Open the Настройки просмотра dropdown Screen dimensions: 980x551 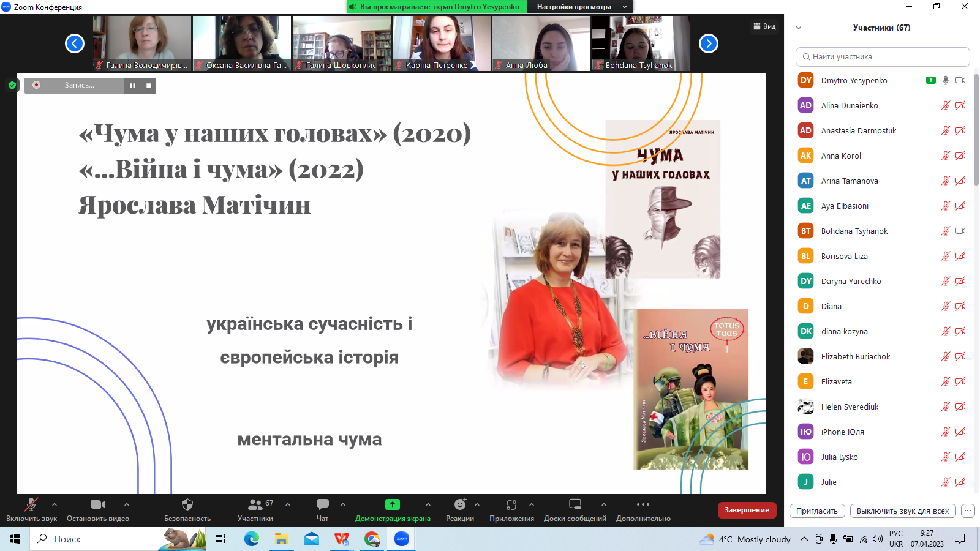(x=581, y=7)
